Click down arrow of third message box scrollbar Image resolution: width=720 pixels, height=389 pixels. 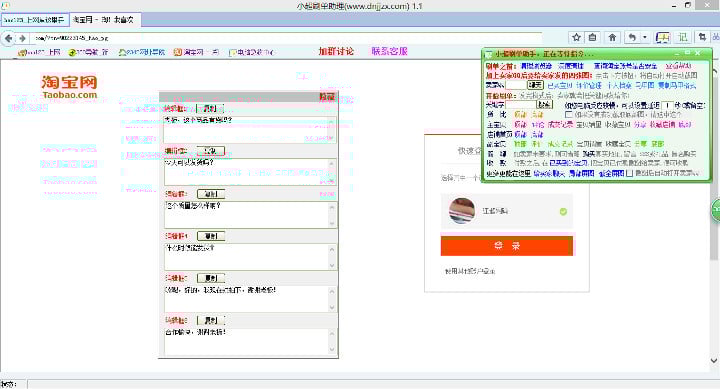click(x=332, y=224)
